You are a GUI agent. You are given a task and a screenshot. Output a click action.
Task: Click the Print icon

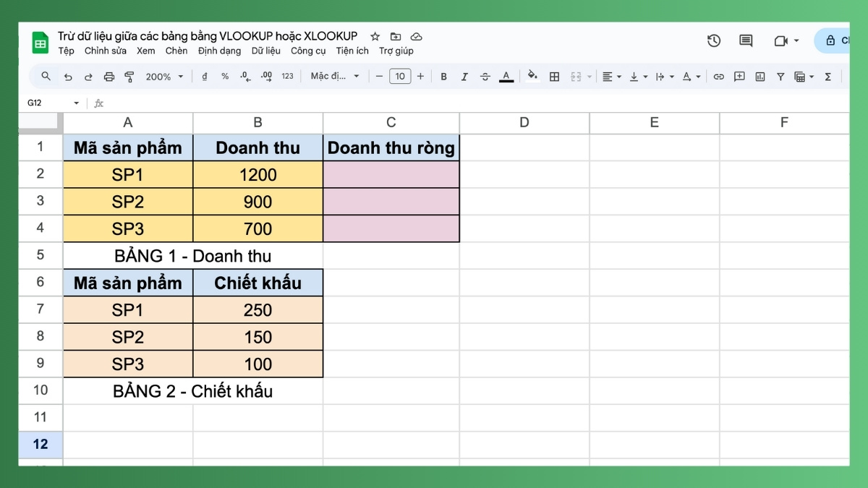click(109, 76)
